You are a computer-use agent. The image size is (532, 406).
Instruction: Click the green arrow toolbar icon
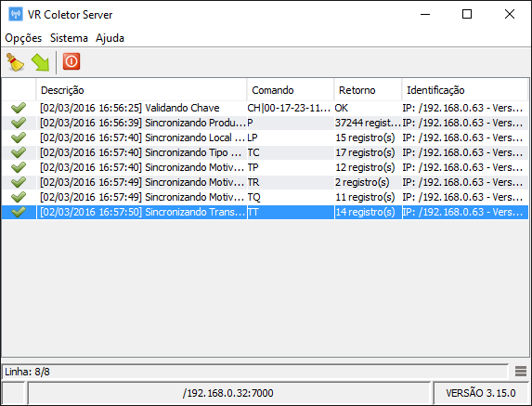tap(40, 62)
